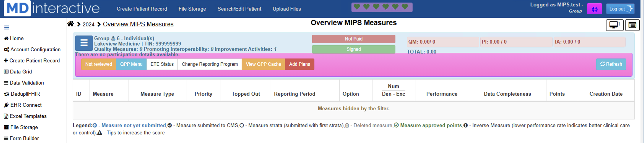Image resolution: width=644 pixels, height=143 pixels.
Task: Click the IA score box
Action: click(x=589, y=42)
